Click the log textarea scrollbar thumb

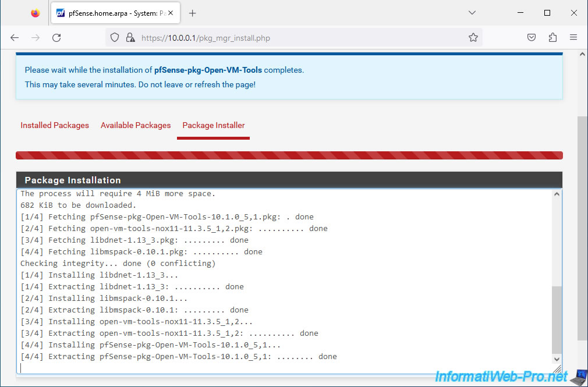(557, 320)
